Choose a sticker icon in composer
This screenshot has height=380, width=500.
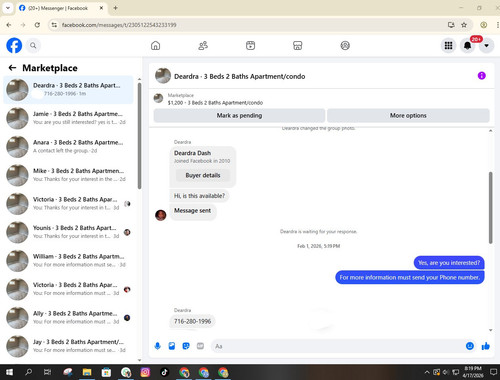[186, 346]
